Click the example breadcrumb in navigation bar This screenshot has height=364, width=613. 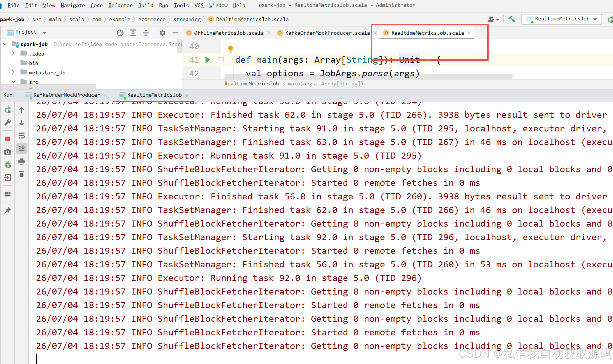tap(120, 19)
